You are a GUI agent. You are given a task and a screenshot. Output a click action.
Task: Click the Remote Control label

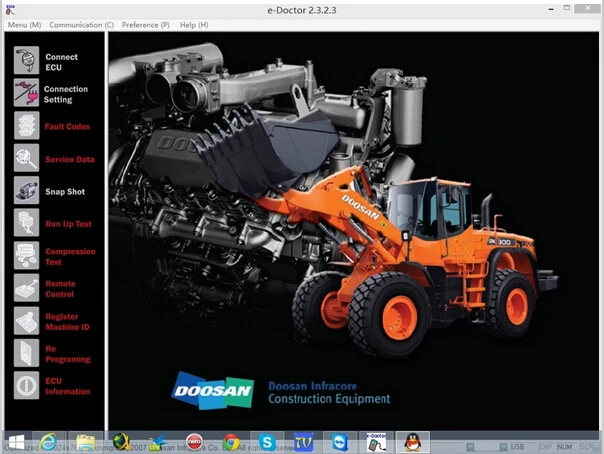(x=60, y=289)
